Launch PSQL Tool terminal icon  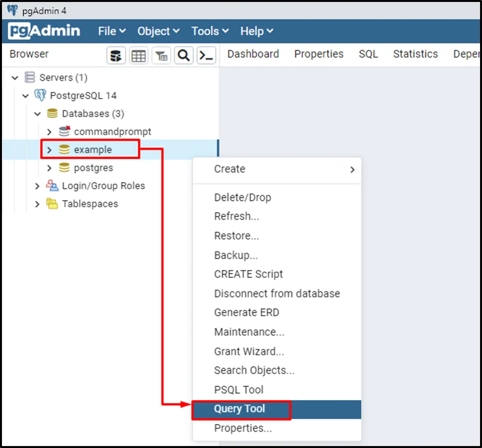(206, 56)
